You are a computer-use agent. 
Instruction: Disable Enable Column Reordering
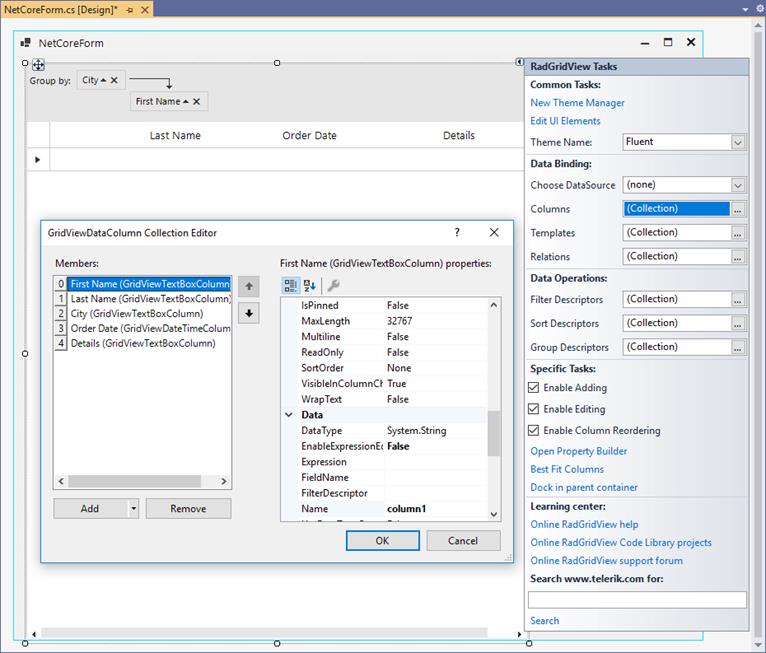(x=533, y=431)
